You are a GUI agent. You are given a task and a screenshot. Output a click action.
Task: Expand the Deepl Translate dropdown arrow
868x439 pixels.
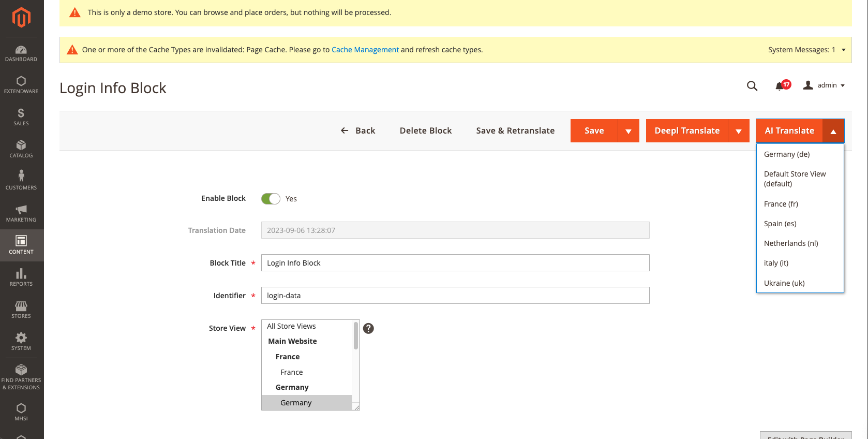(x=739, y=131)
